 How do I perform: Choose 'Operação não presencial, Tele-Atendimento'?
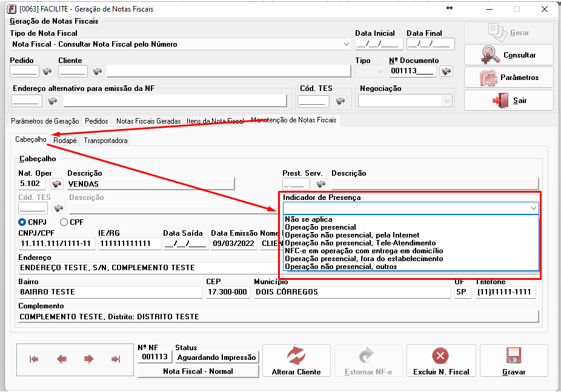411,243
